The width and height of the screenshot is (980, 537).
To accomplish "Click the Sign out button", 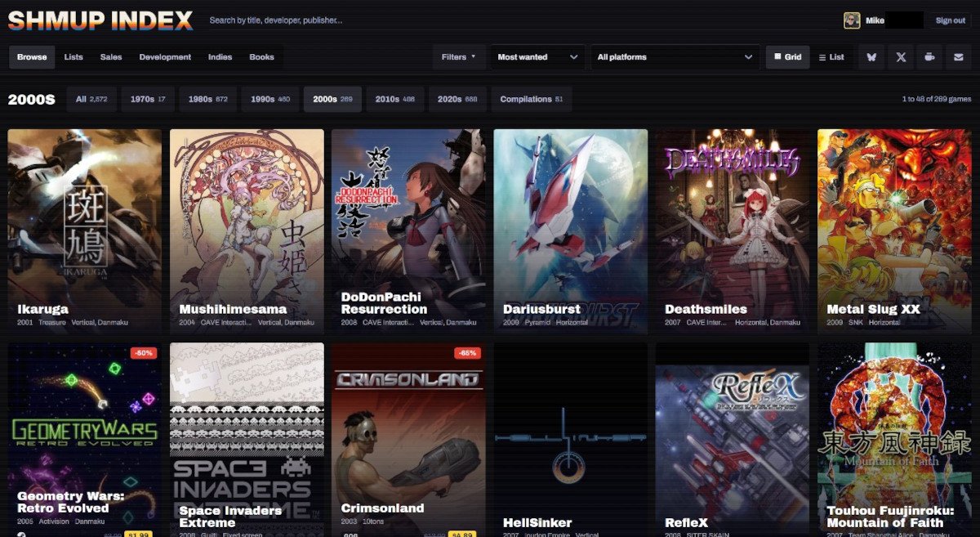I will (950, 20).
